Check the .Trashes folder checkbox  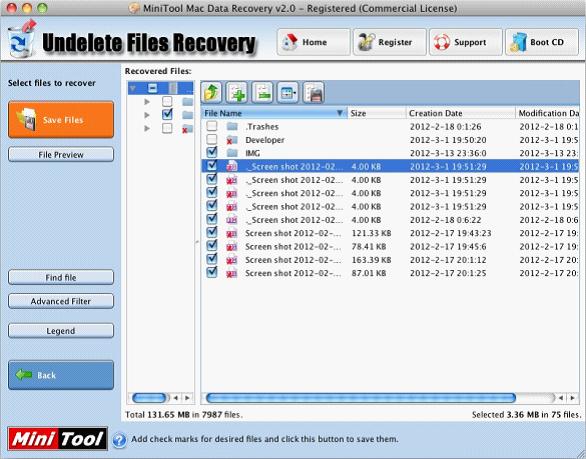pos(212,126)
